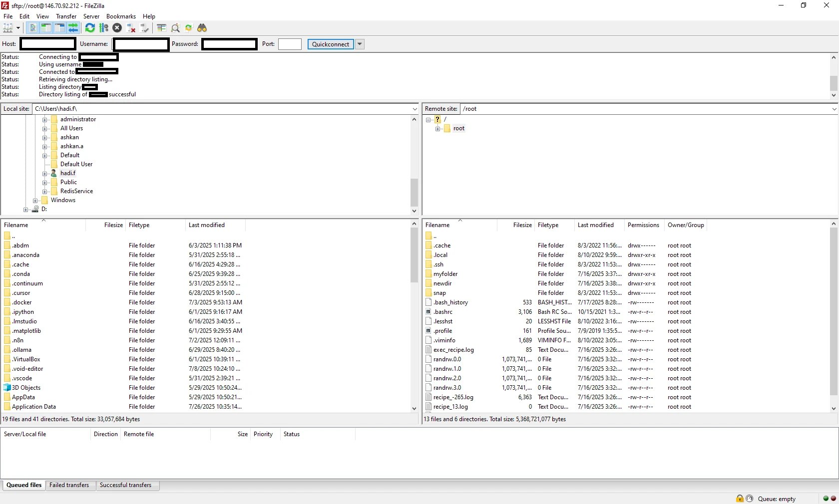839x504 pixels.
Task: Toggle directory comparison
Action: pyautogui.click(x=175, y=28)
